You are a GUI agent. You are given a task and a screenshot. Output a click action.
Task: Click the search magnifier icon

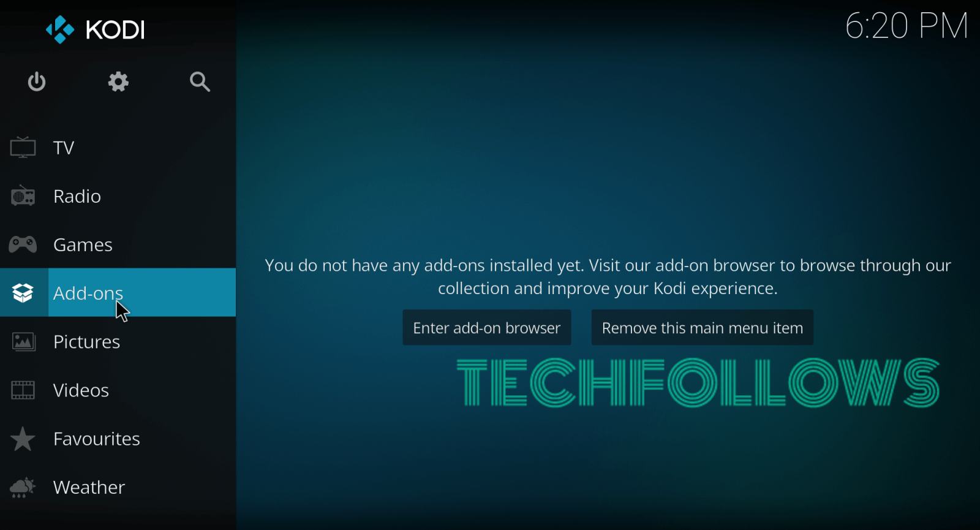[200, 81]
